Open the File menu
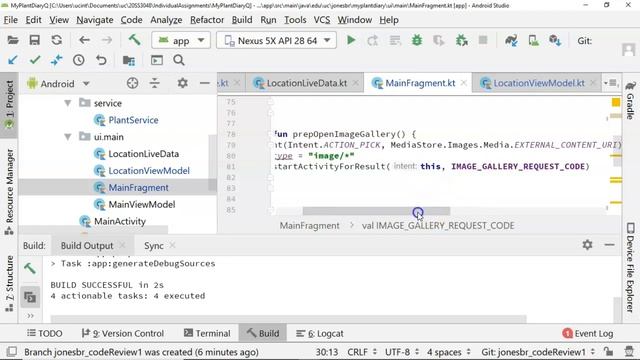This screenshot has height=360, width=640. [11, 20]
